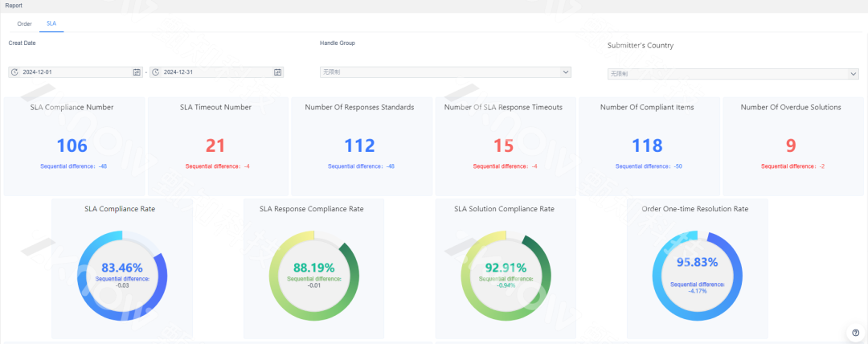Click the start date input 2024-12-01
Image resolution: width=868 pixels, height=344 pixels.
(x=72, y=72)
